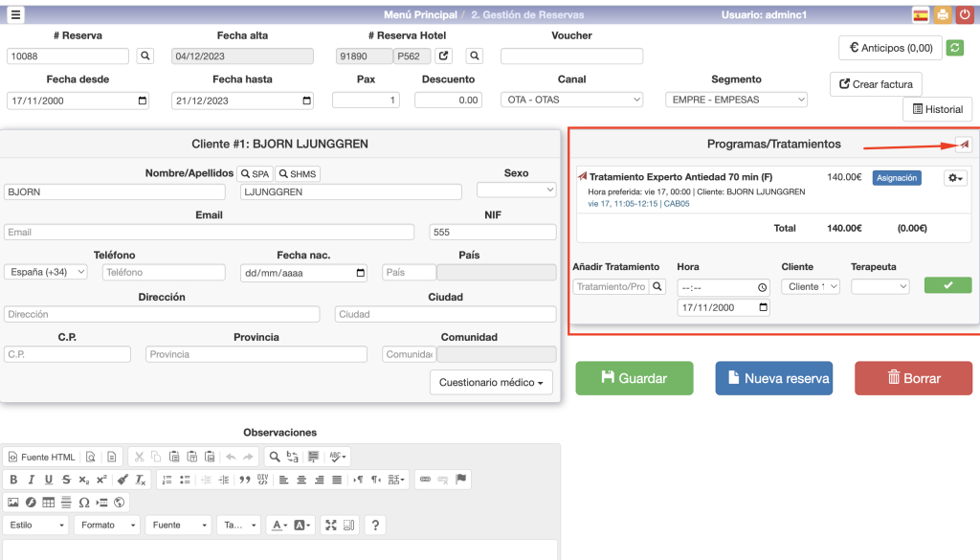Open text color picker in editor

pos(278,526)
